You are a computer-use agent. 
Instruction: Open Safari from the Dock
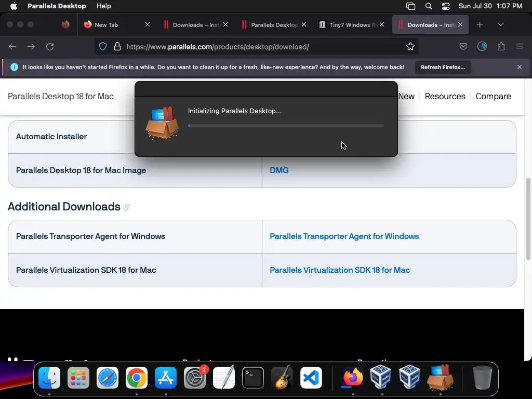(x=108, y=378)
